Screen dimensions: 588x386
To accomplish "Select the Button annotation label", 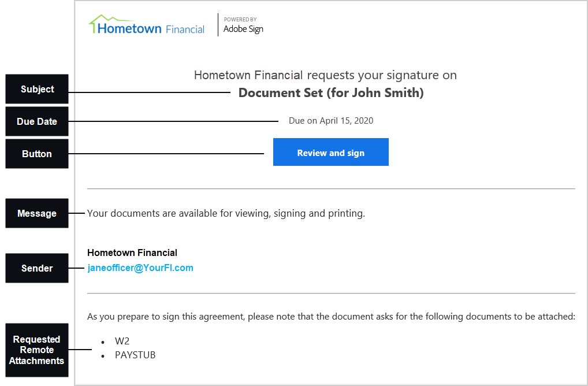I will point(37,154).
